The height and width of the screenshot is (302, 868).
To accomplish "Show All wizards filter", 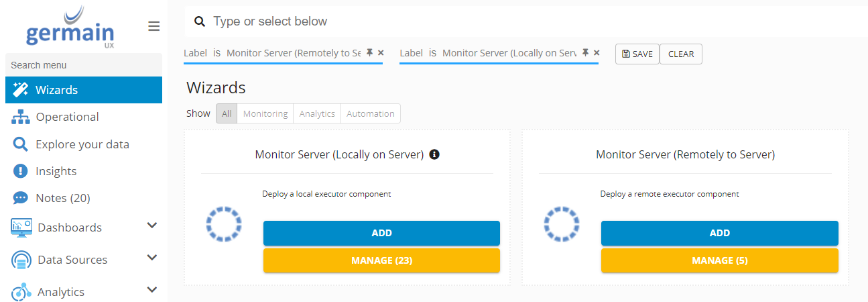I will [227, 113].
